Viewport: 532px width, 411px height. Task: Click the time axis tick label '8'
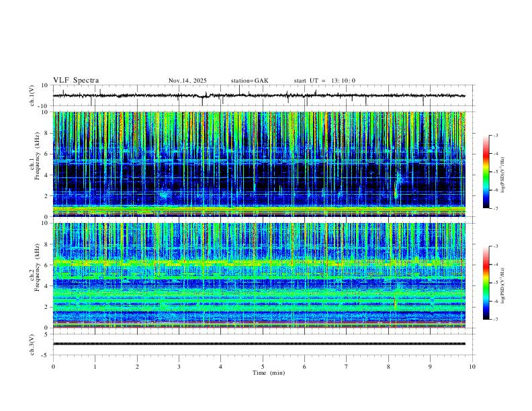388,367
